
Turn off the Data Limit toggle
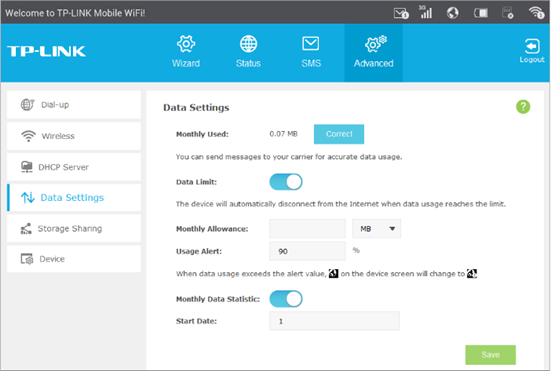point(286,182)
